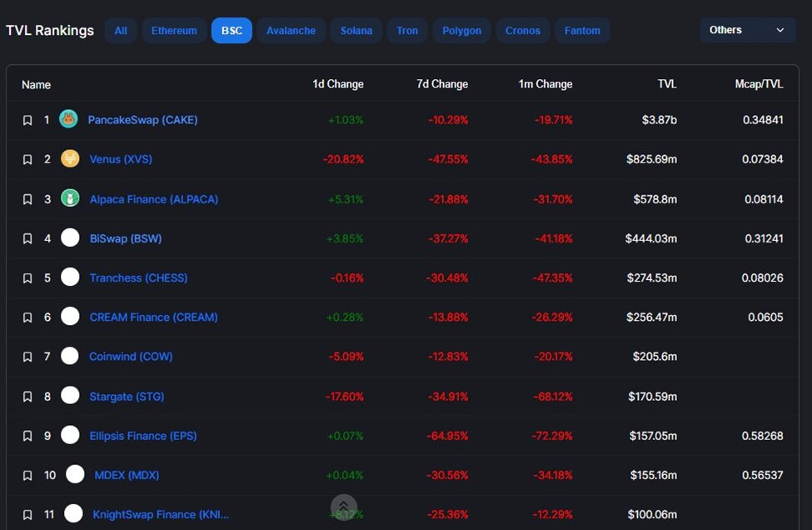The height and width of the screenshot is (530, 812).
Task: Toggle bookmark for Venus (XVS)
Action: pos(27,159)
